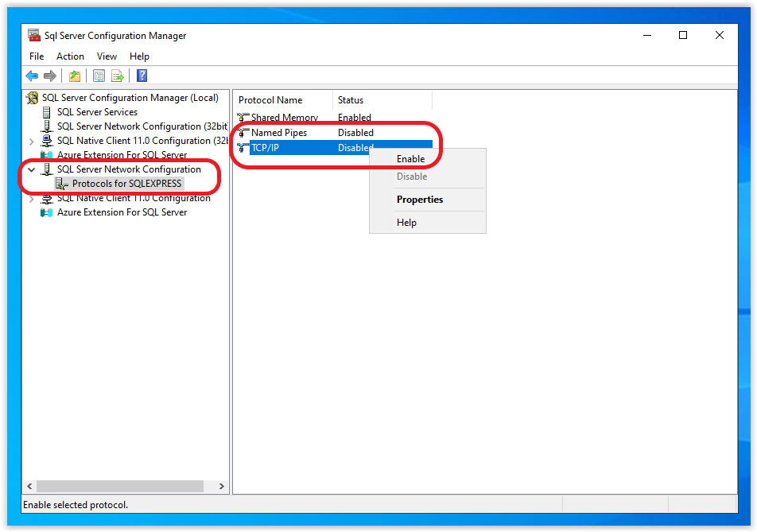Click the SQL Server Services icon

tap(47, 112)
